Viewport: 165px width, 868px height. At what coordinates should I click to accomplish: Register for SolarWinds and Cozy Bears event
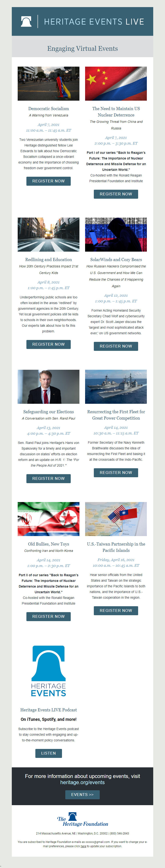tap(116, 346)
